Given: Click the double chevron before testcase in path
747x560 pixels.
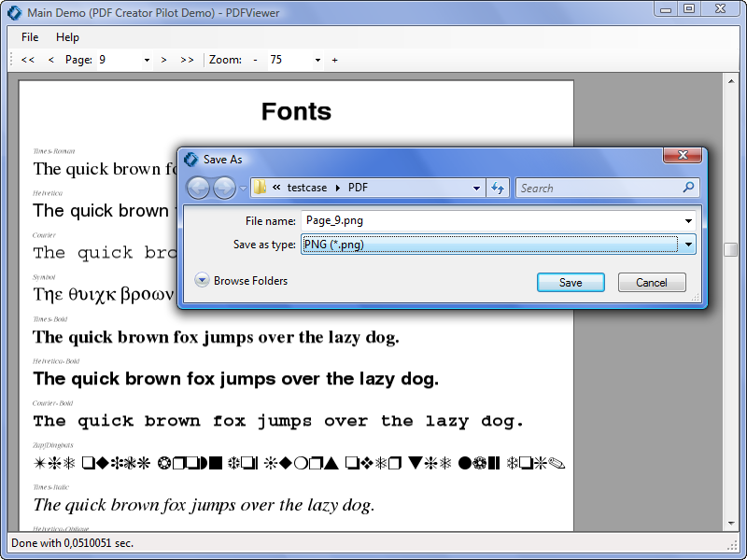Looking at the screenshot, I should pos(276,188).
